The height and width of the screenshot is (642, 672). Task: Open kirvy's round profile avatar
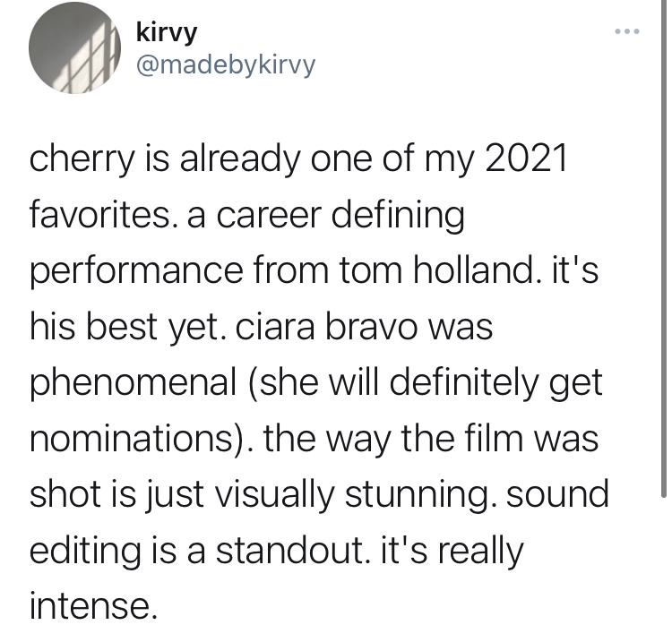(74, 48)
